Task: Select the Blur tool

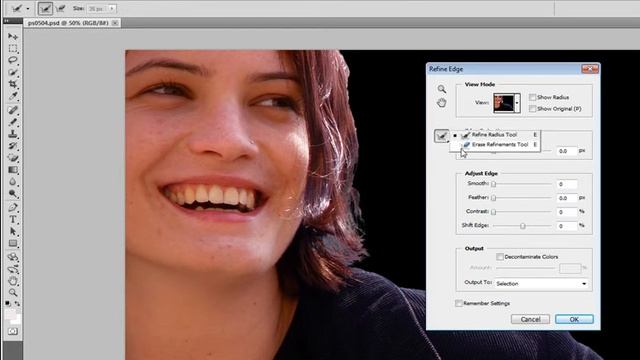Action: click(13, 182)
